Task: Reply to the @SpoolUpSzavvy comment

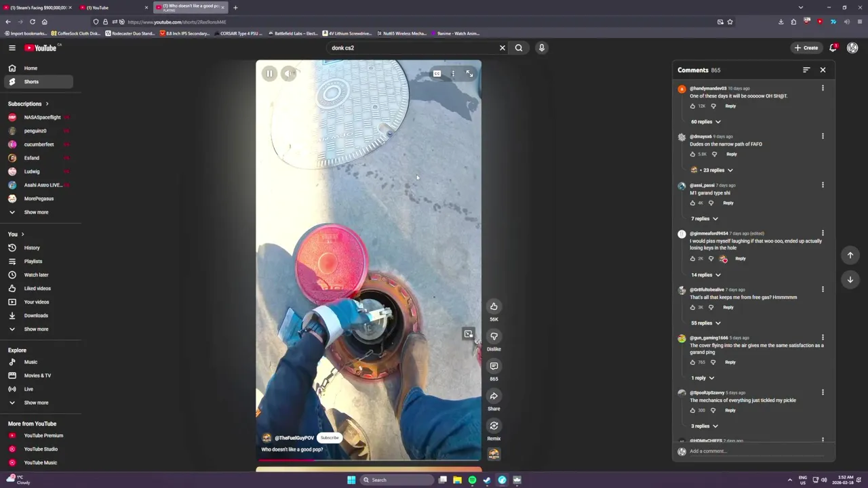Action: (x=730, y=410)
